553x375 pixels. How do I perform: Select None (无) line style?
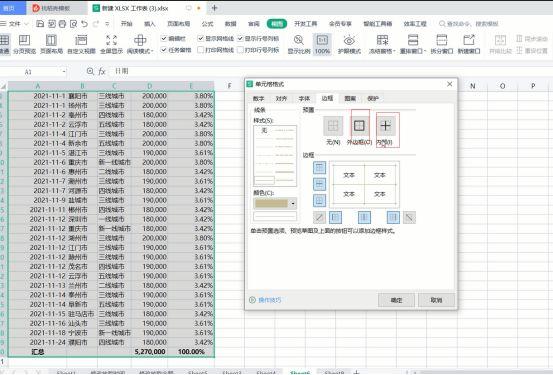[264, 131]
